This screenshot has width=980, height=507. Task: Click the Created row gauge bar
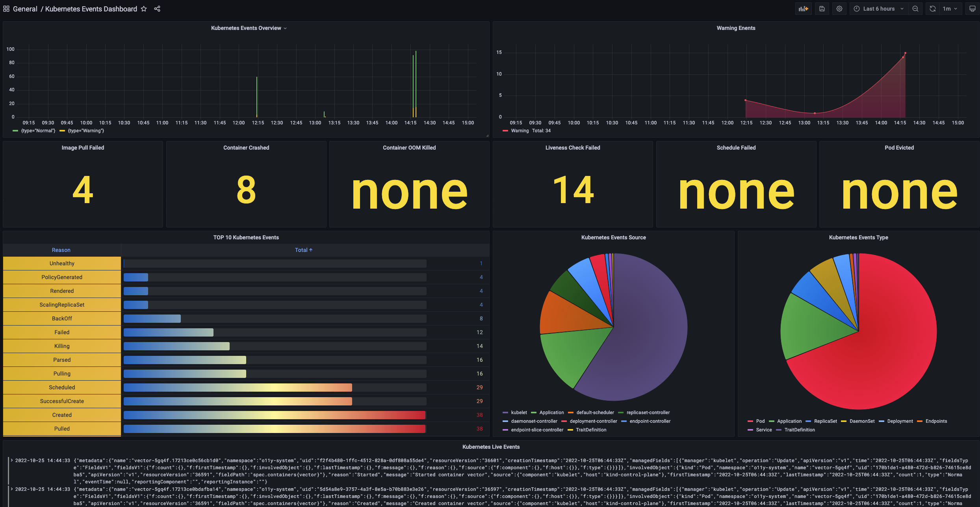pyautogui.click(x=275, y=415)
